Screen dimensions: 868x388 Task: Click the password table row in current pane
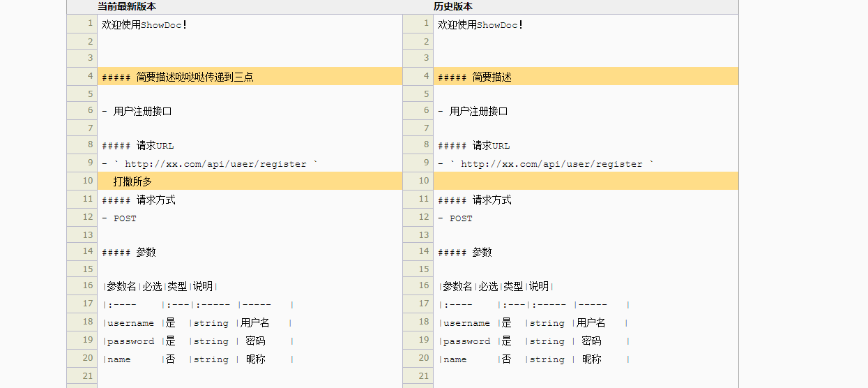pos(198,341)
